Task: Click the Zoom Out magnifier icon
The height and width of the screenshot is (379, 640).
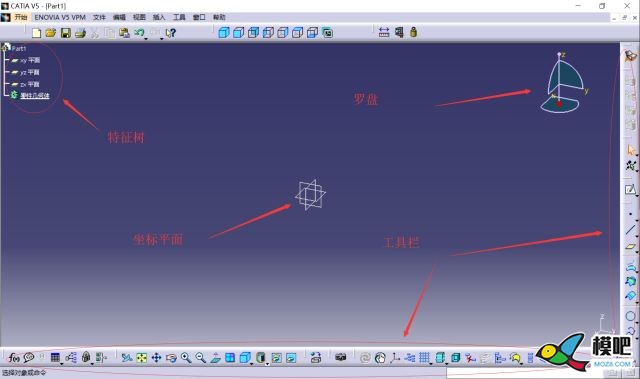Action: click(201, 358)
